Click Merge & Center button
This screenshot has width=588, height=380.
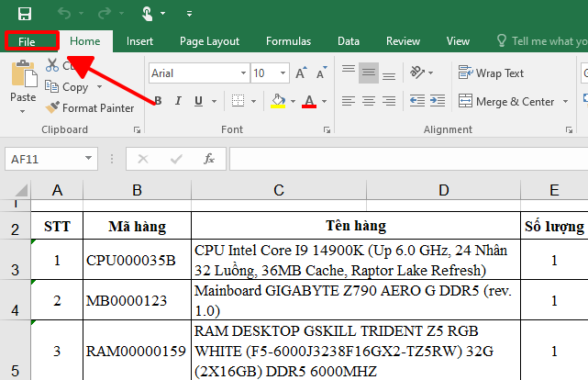point(506,101)
